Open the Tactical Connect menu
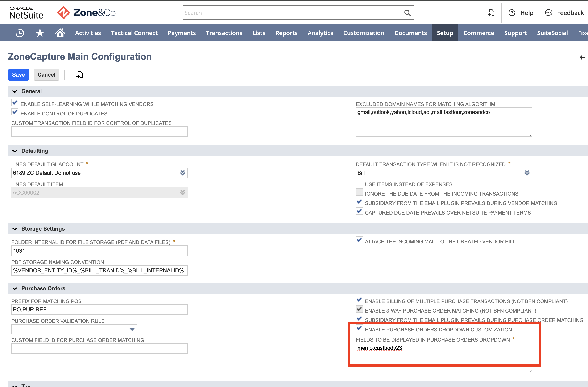 pos(134,33)
